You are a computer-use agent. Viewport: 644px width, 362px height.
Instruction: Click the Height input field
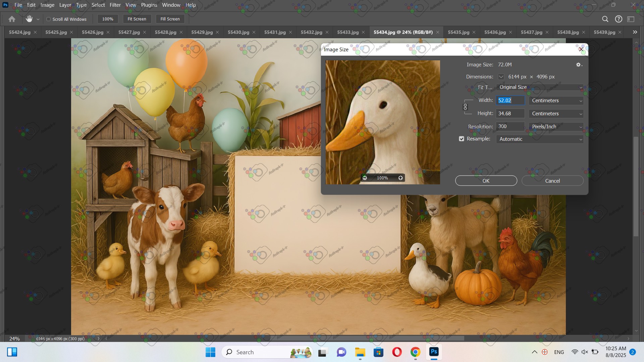point(510,114)
